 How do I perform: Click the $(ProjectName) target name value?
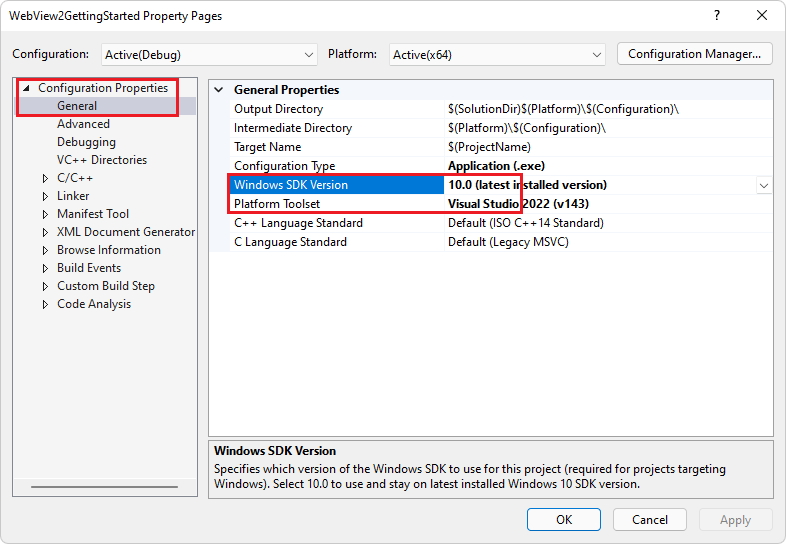[x=489, y=147]
